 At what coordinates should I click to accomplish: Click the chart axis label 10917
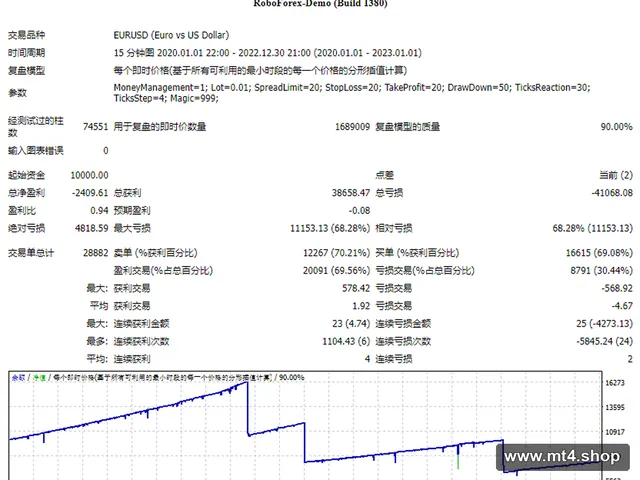[615, 432]
